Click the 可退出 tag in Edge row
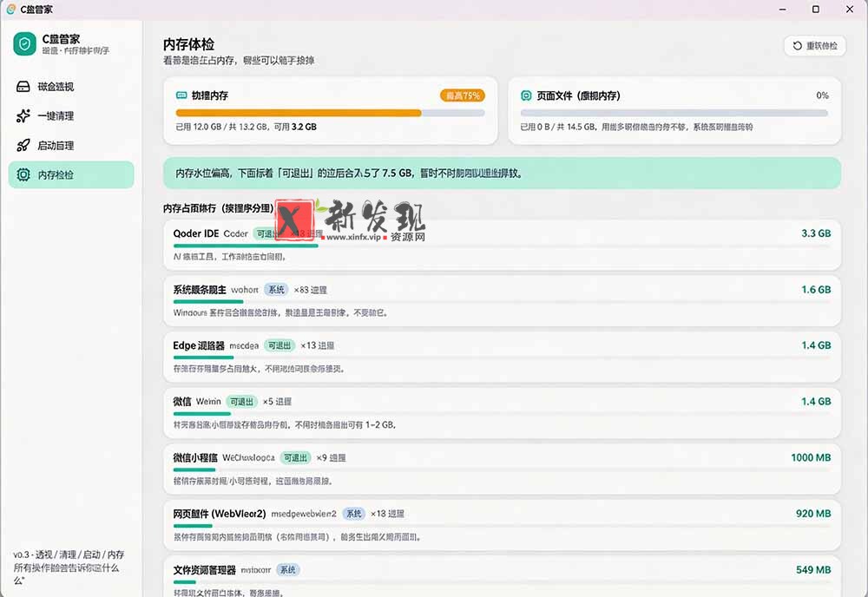This screenshot has width=868, height=597. (x=279, y=346)
